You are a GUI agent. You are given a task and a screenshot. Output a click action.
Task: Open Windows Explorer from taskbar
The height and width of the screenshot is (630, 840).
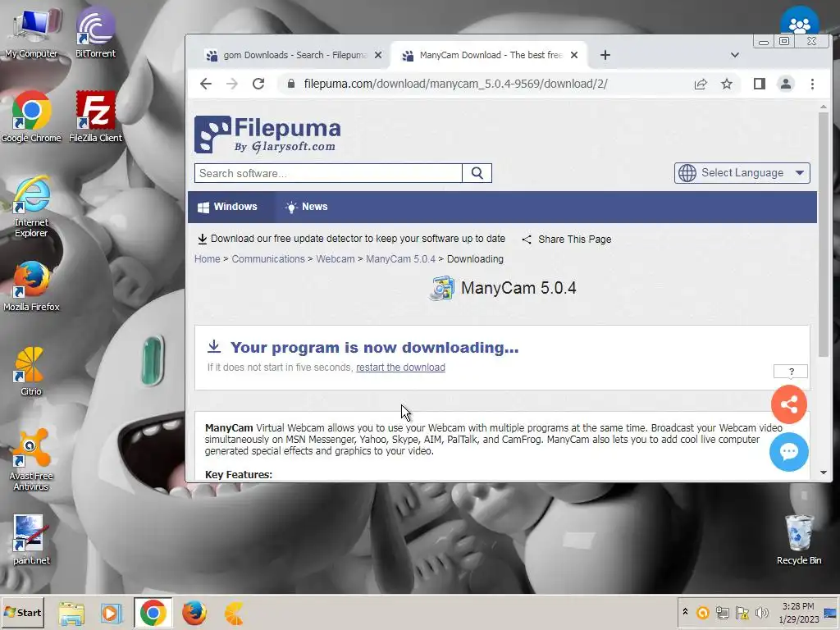pos(71,613)
